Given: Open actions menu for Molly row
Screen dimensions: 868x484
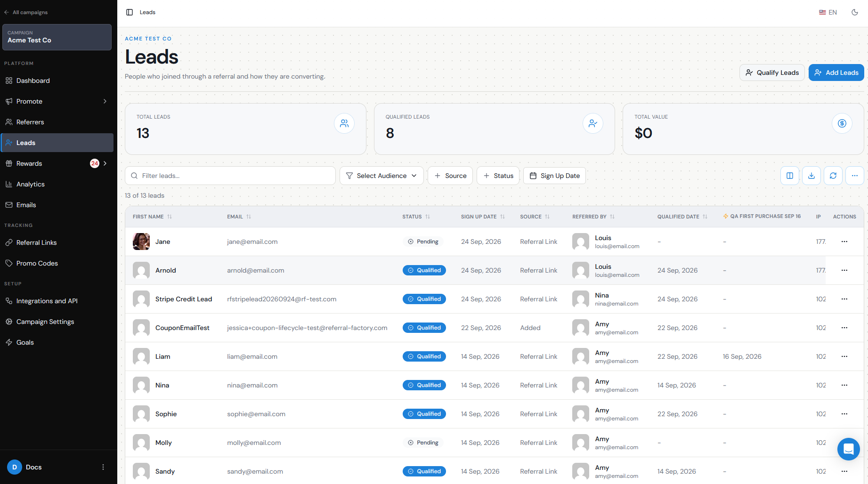Looking at the screenshot, I should (x=844, y=443).
